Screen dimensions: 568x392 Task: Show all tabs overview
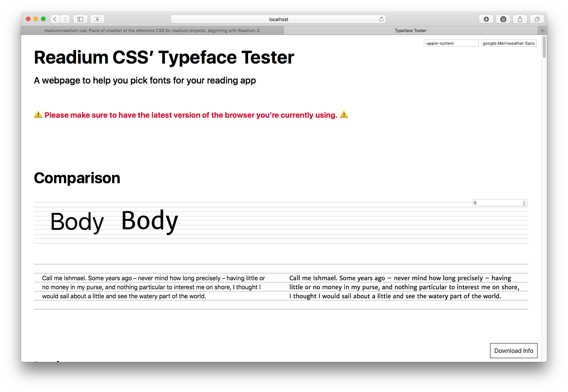(x=537, y=19)
